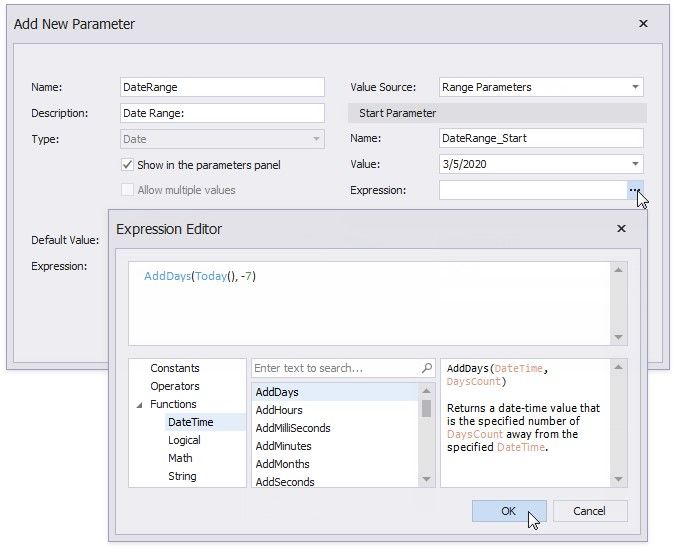
Task: Click the DateRange_Start name field
Action: 540,138
